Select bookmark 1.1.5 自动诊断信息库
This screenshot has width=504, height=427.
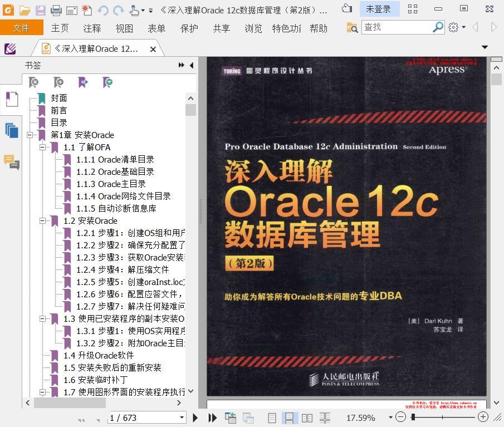pyautogui.click(x=116, y=209)
